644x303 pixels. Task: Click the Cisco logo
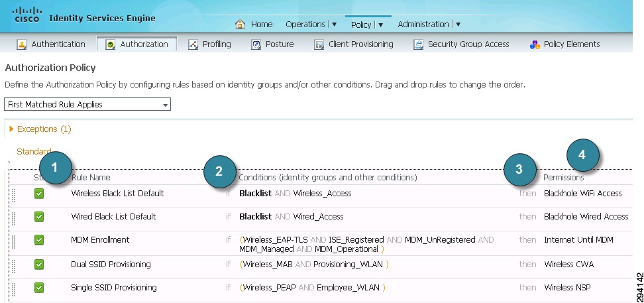point(28,15)
